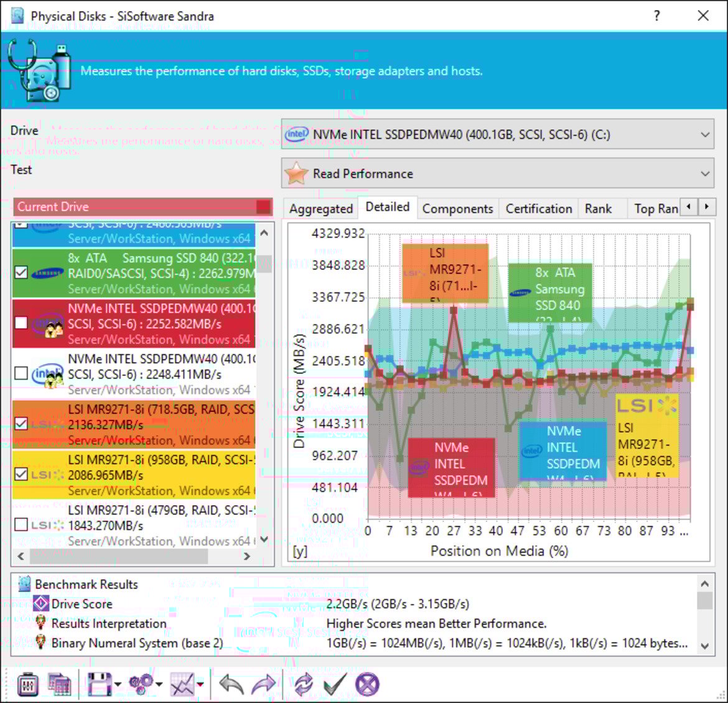Uncheck the LSI MR9271-8i 718.5GB checkbox
The width and height of the screenshot is (728, 703).
(x=21, y=424)
